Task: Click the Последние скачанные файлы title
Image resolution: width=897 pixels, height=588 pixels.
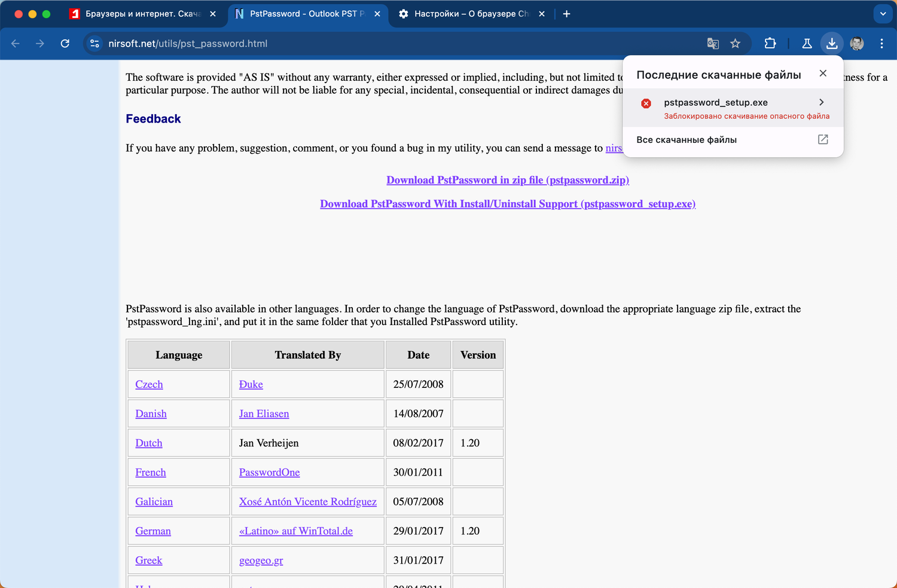Action: click(719, 75)
